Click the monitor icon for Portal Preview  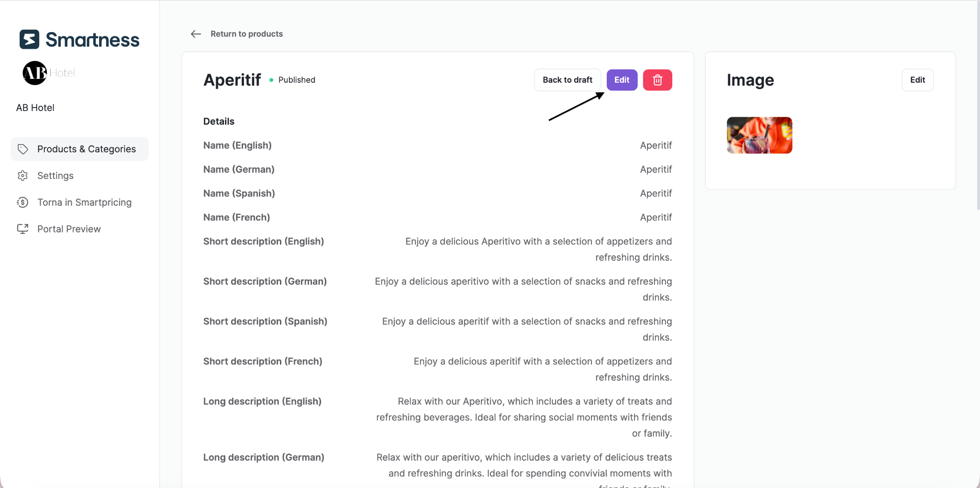pos(22,229)
